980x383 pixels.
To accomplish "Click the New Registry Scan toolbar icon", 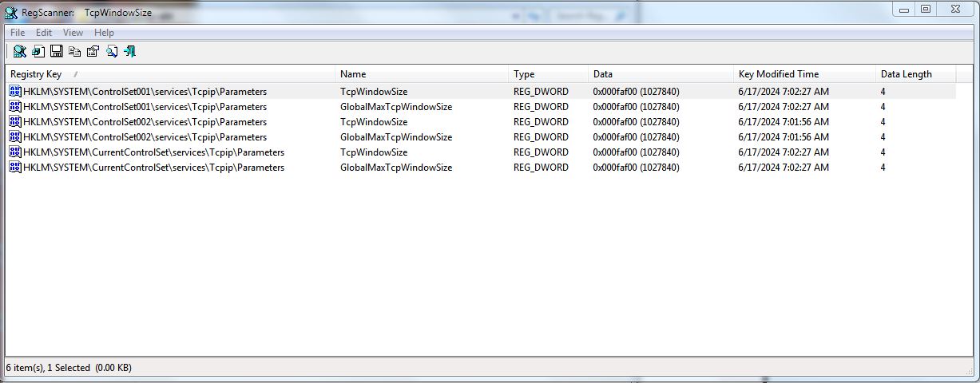I will click(19, 52).
